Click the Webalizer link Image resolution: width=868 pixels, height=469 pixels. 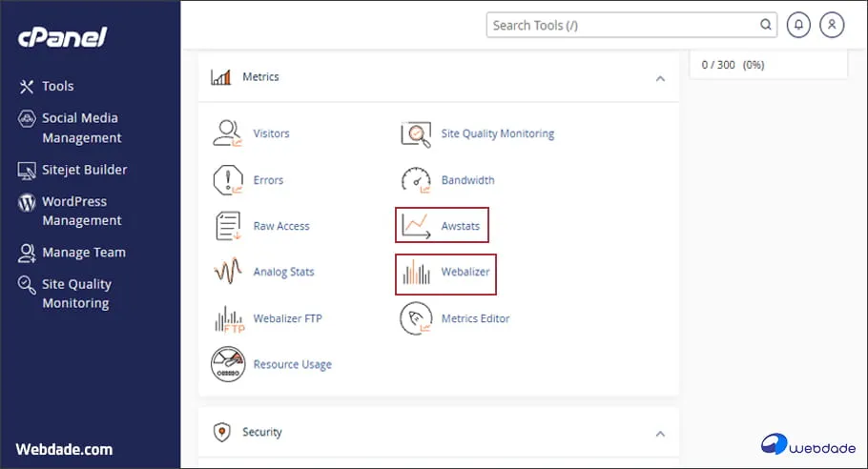click(465, 273)
